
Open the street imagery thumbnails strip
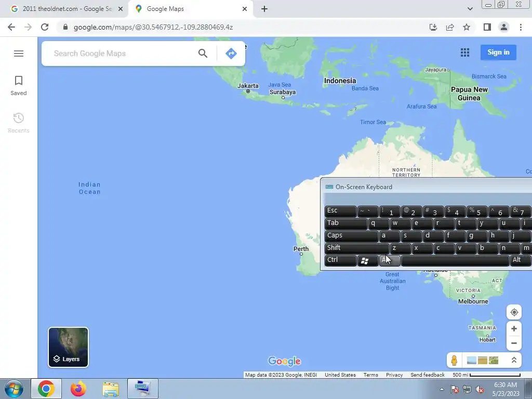coord(483,361)
